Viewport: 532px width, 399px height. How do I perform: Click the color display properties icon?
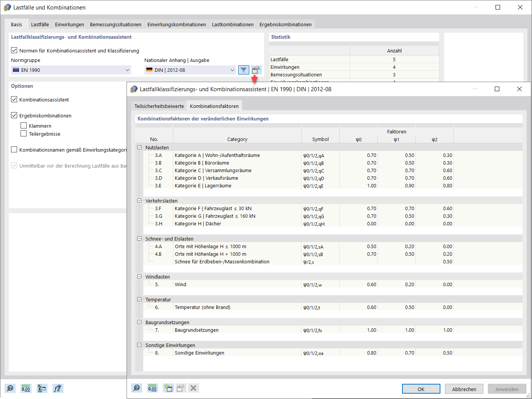tap(42, 388)
